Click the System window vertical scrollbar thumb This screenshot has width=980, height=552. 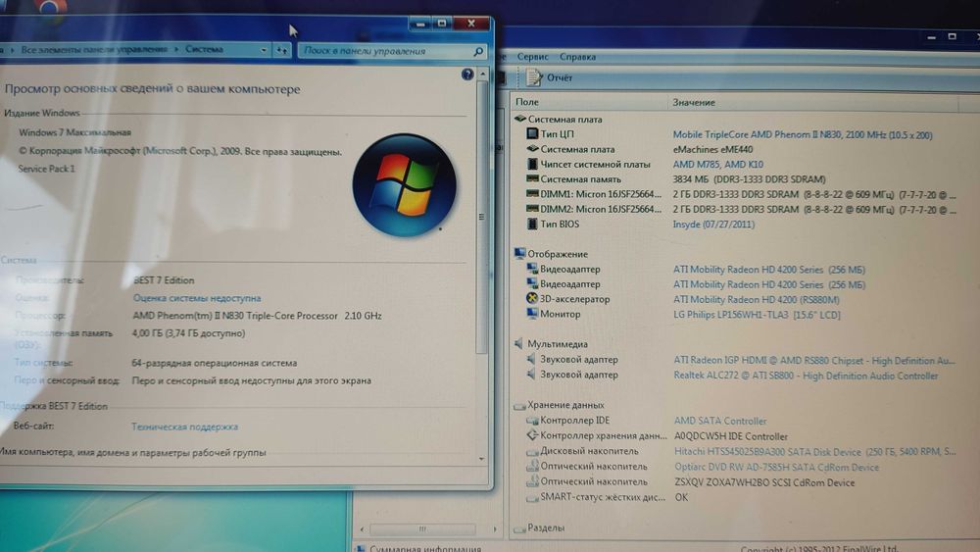pyautogui.click(x=481, y=218)
